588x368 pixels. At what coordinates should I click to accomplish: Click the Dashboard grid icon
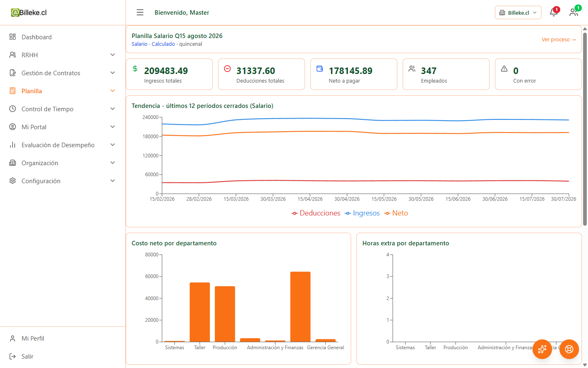(x=13, y=37)
